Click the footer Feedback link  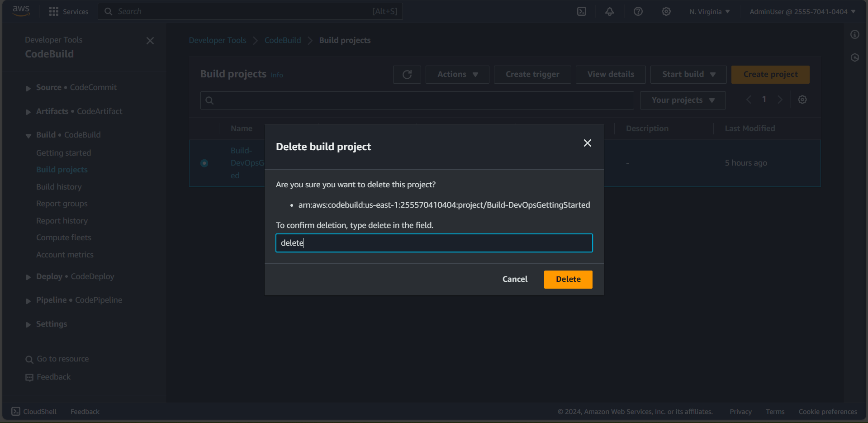(85, 412)
